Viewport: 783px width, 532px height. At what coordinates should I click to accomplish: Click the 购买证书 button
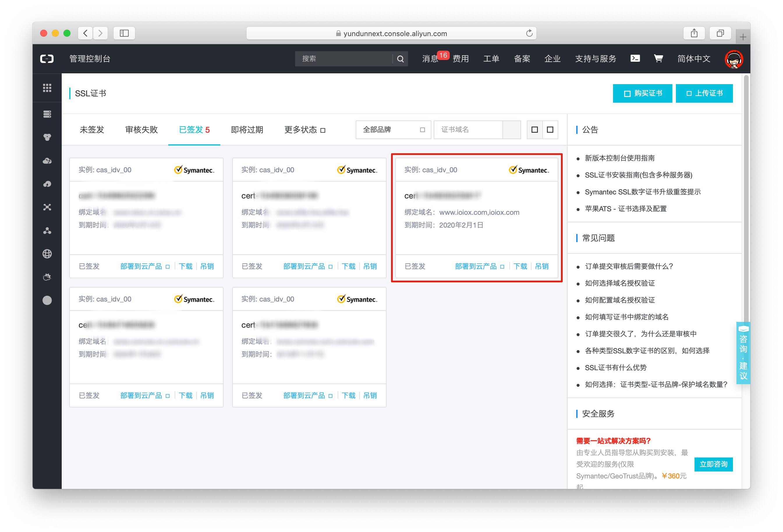tap(642, 93)
